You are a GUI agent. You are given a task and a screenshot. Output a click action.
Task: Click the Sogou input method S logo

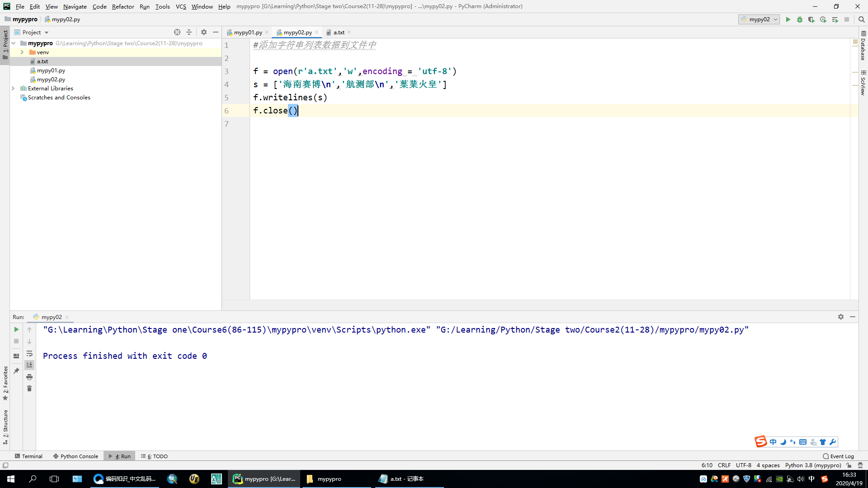[x=761, y=441]
